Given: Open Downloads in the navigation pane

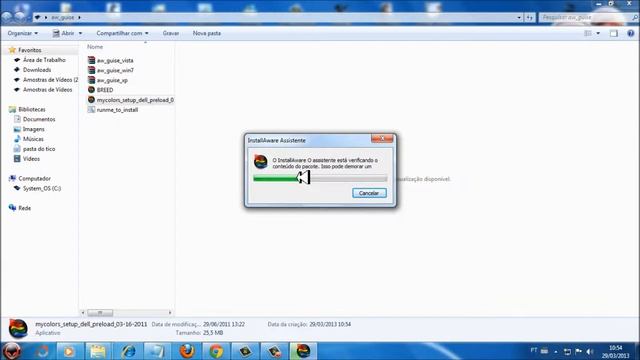Looking at the screenshot, I should point(37,70).
